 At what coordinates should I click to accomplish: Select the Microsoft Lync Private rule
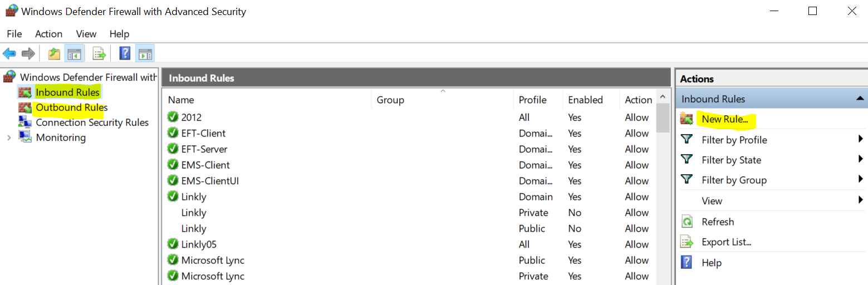[410, 276]
